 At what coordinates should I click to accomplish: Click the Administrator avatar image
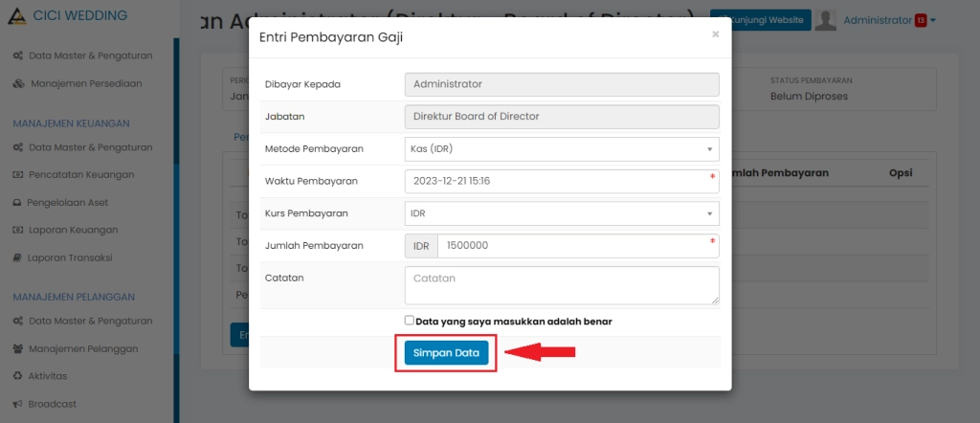826,20
